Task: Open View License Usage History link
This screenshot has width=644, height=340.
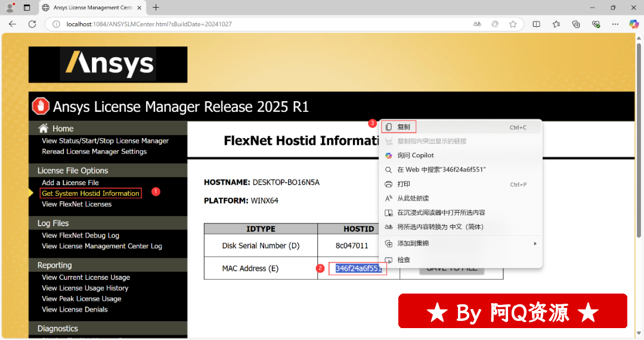Action: 85,288
